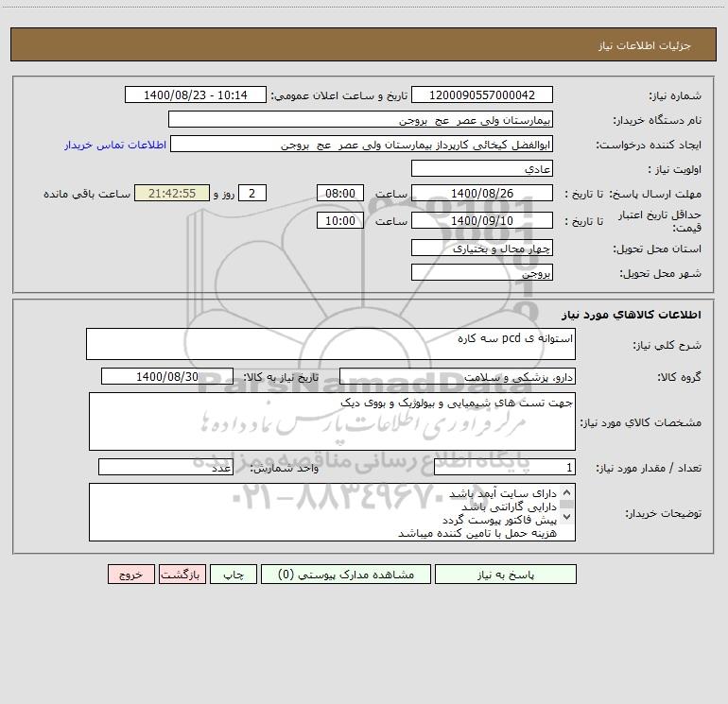The height and width of the screenshot is (704, 728).
Task: Click the note line دارای سایت آیمد باشد
Action: pos(503,493)
